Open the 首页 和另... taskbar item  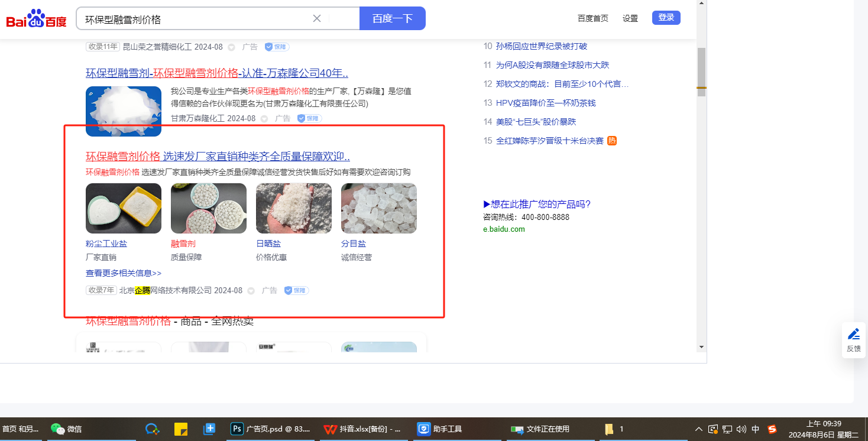pyautogui.click(x=20, y=429)
